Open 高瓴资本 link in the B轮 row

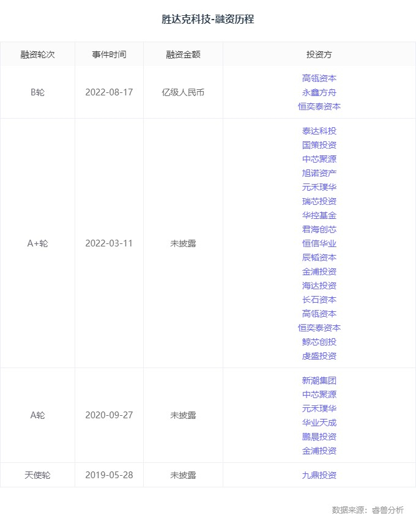(x=319, y=78)
